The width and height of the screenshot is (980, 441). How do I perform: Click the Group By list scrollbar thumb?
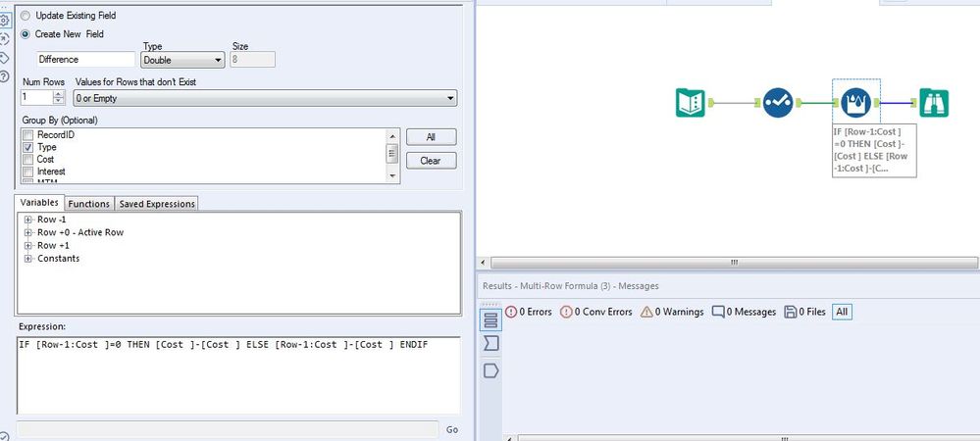point(391,153)
